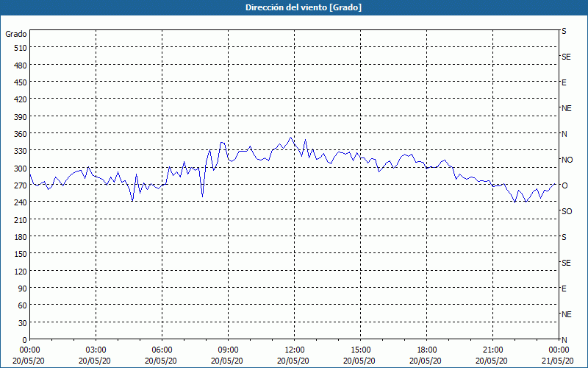Click the 90 degree axis label
Image resolution: width=588 pixels, height=368 pixels.
point(23,289)
